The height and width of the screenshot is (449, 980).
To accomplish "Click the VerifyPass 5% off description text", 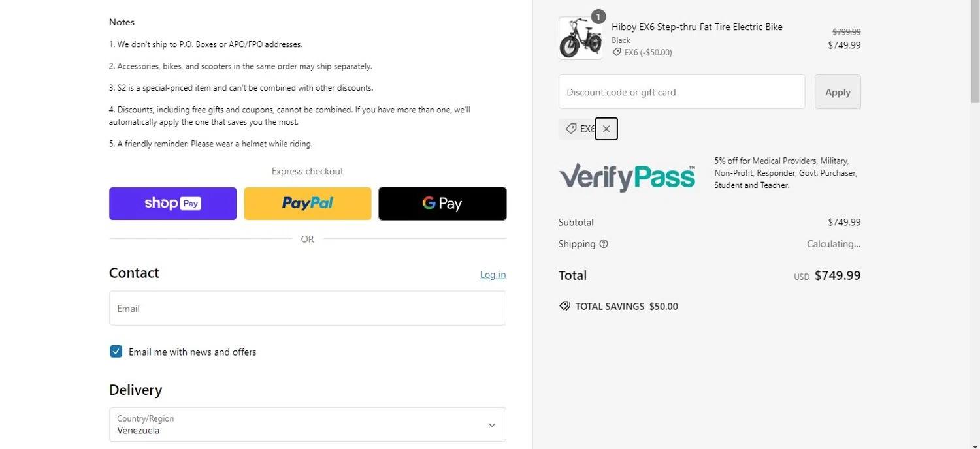I will [785, 173].
